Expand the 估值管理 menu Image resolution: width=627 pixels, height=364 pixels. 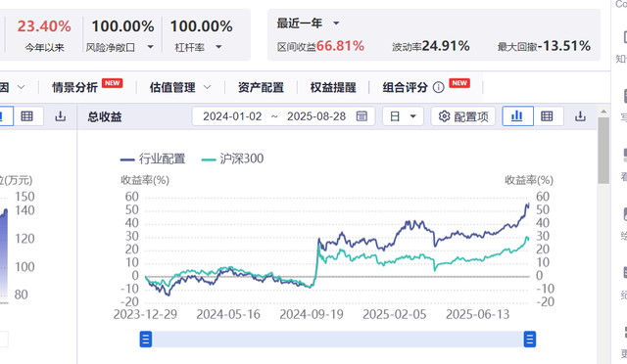click(180, 87)
